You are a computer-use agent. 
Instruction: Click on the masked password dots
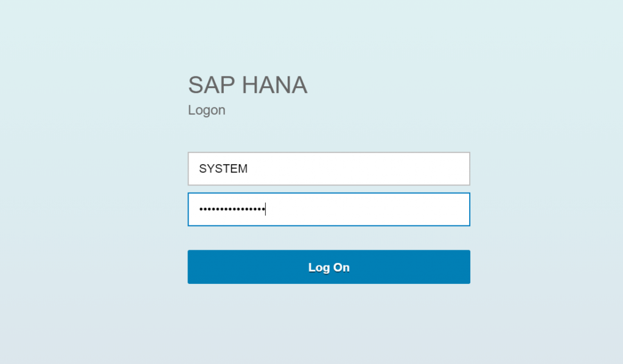click(x=232, y=209)
